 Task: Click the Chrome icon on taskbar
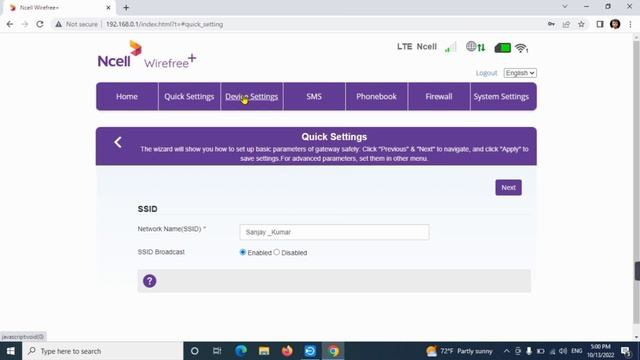(x=333, y=351)
